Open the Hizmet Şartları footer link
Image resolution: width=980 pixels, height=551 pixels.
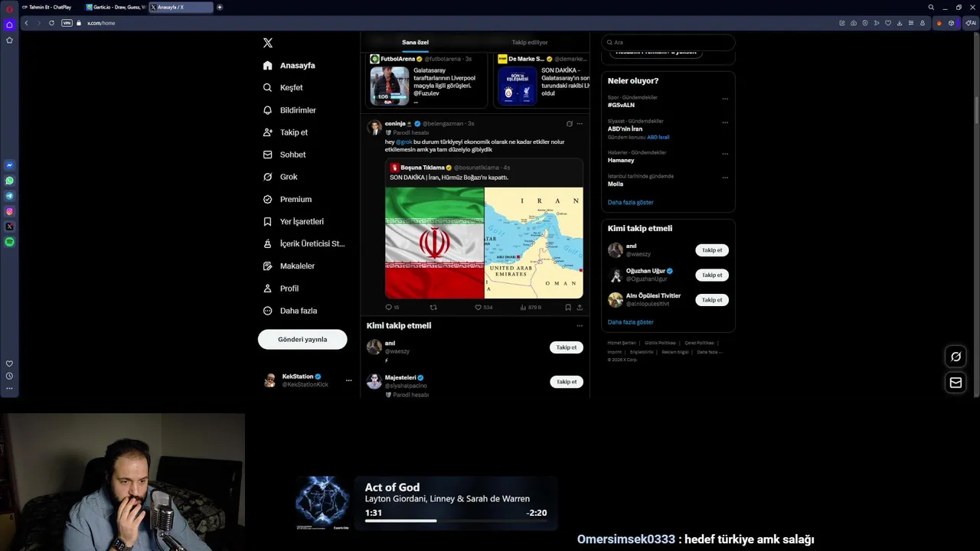[622, 343]
